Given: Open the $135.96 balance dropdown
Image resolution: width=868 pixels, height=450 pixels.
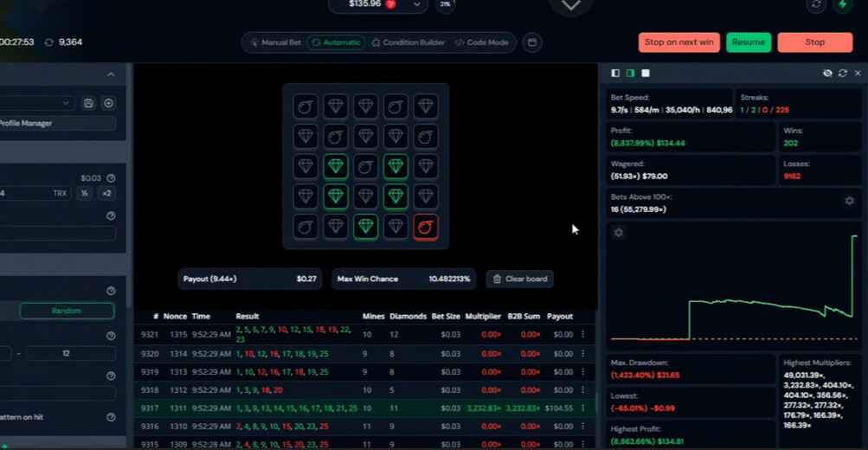Looking at the screenshot, I should 418,4.
